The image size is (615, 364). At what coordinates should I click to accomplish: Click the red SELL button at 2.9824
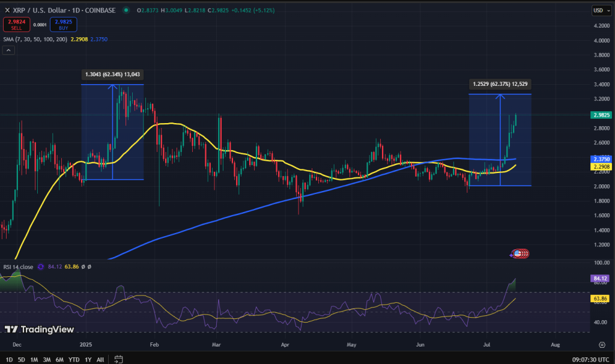[16, 25]
